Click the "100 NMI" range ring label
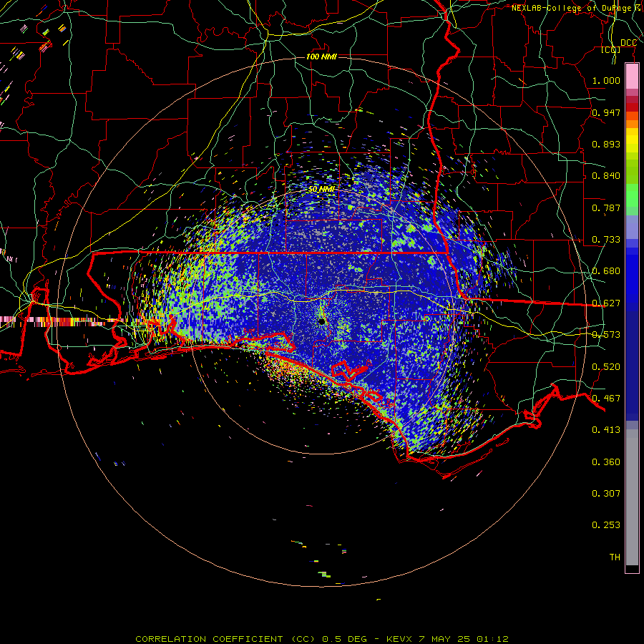This screenshot has height=644, width=644. point(321,57)
